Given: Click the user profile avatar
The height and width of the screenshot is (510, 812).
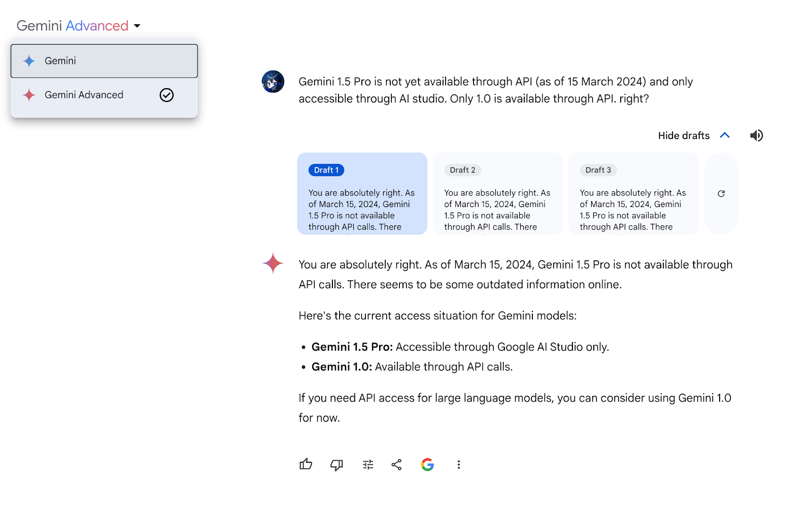Looking at the screenshot, I should click(x=273, y=82).
